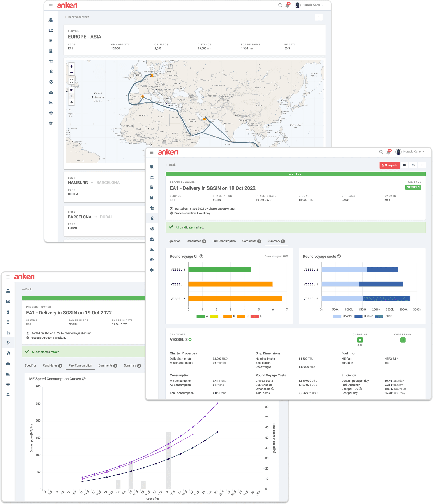Open the area chart icon in the Summary window sidebar
Screen dimensions: 433x504
click(x=152, y=249)
